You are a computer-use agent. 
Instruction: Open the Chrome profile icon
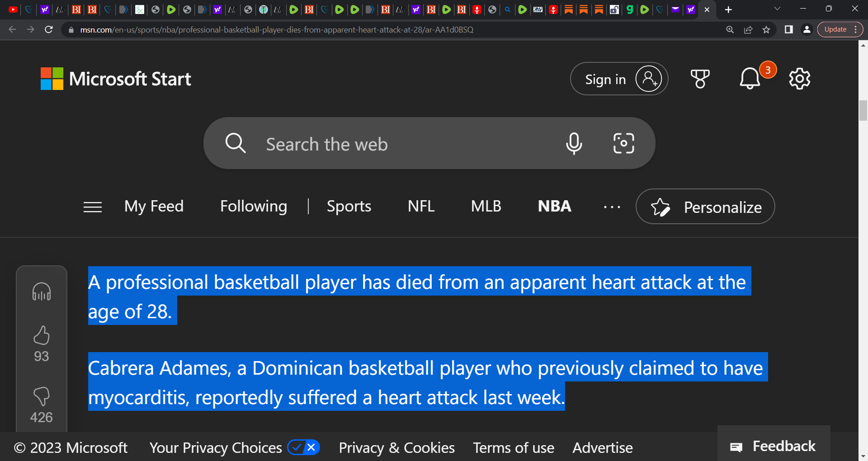[807, 29]
